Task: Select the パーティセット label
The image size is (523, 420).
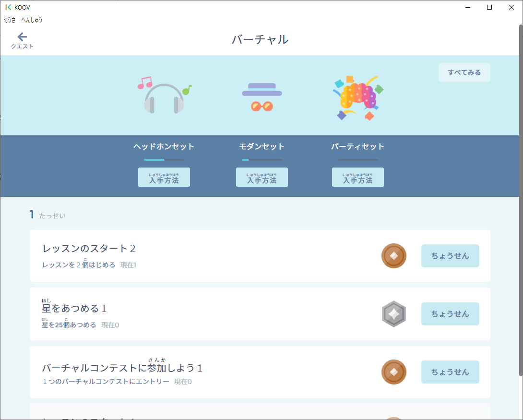Action: point(357,146)
